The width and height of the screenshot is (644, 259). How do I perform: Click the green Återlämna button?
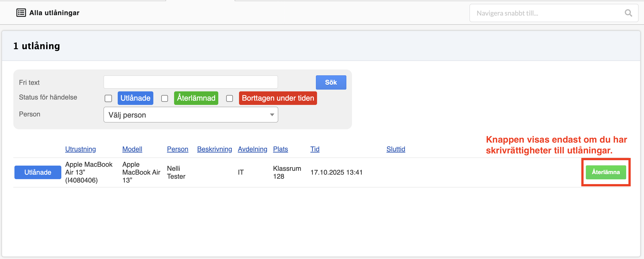pos(605,172)
